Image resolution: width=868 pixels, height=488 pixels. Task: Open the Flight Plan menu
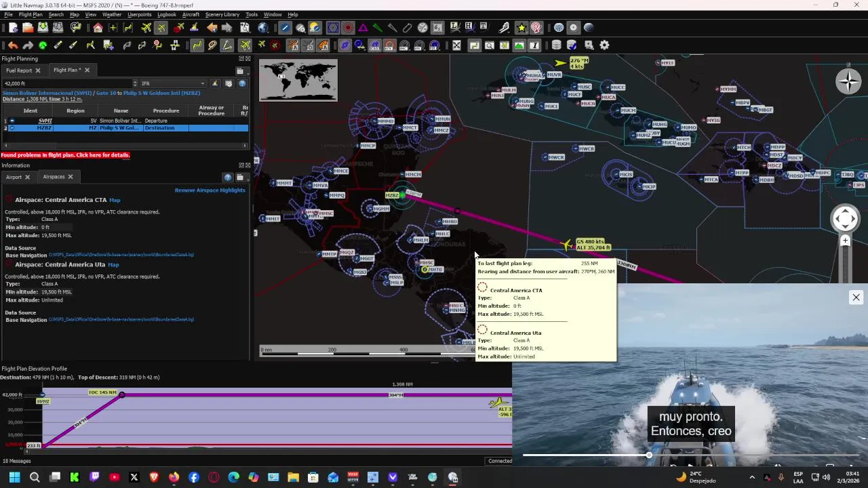tap(31, 14)
